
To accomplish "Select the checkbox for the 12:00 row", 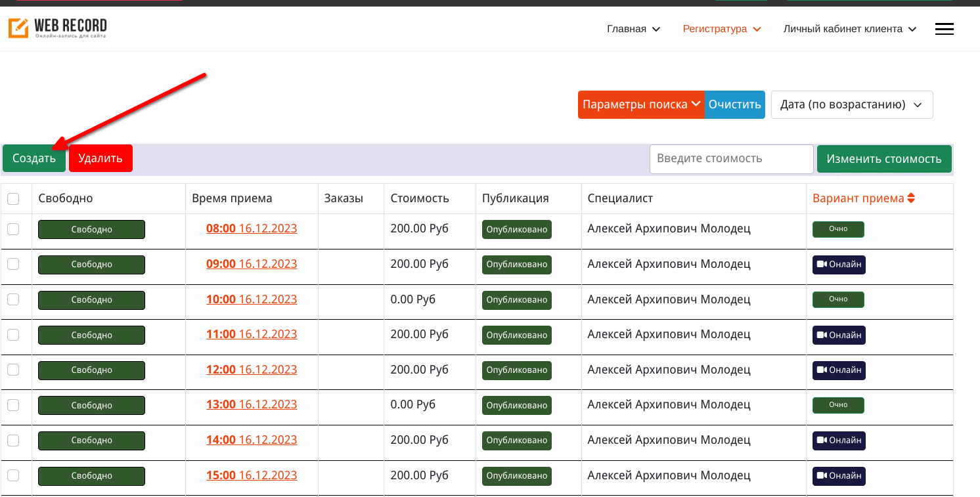I will click(x=13, y=370).
